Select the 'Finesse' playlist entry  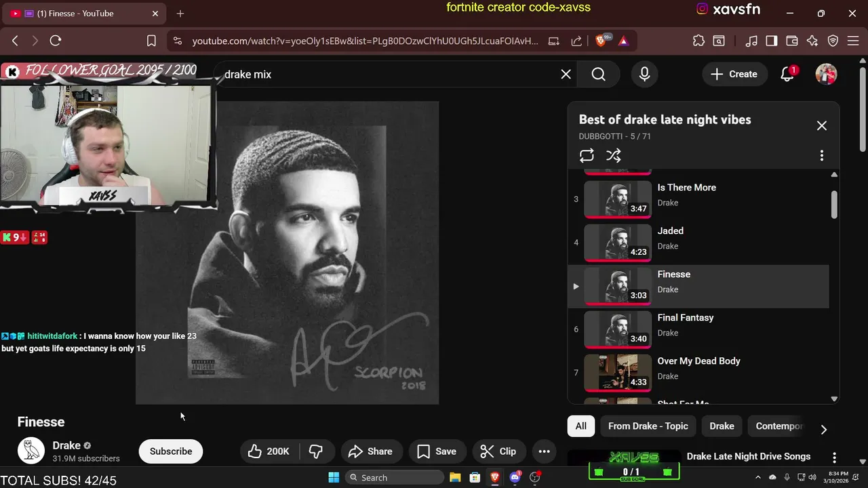click(x=698, y=286)
